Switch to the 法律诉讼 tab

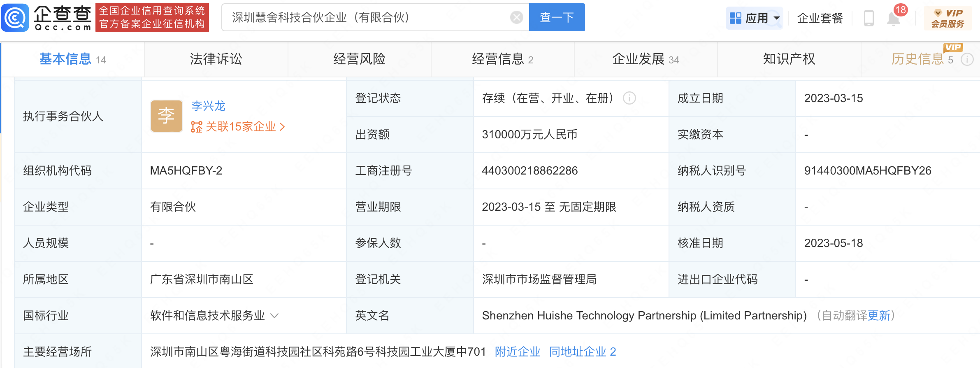pyautogui.click(x=216, y=59)
